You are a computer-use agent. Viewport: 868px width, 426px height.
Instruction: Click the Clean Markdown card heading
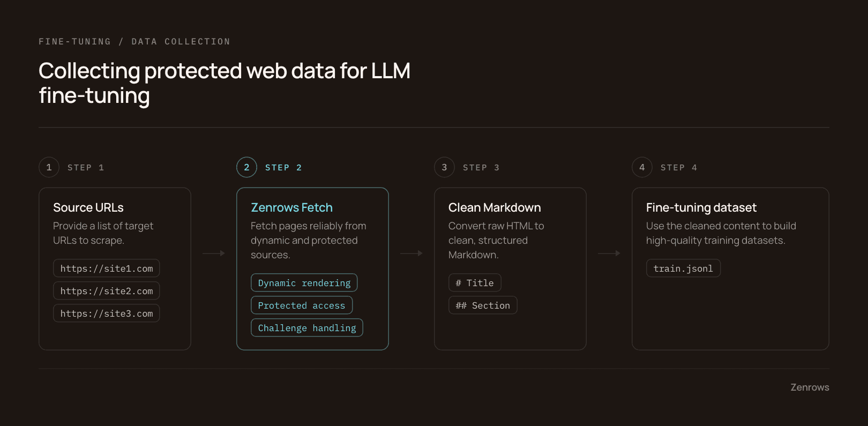495,207
